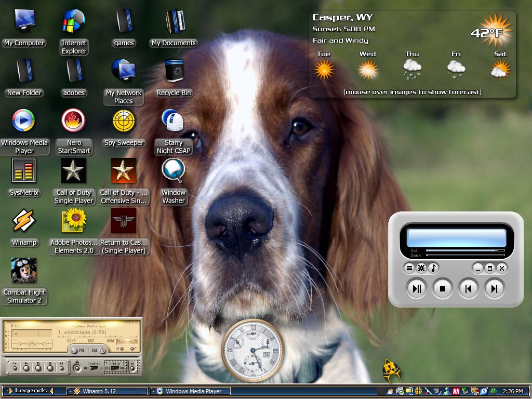Click Thursday's forecast image in weather widget
532x399 pixels.
[412, 70]
